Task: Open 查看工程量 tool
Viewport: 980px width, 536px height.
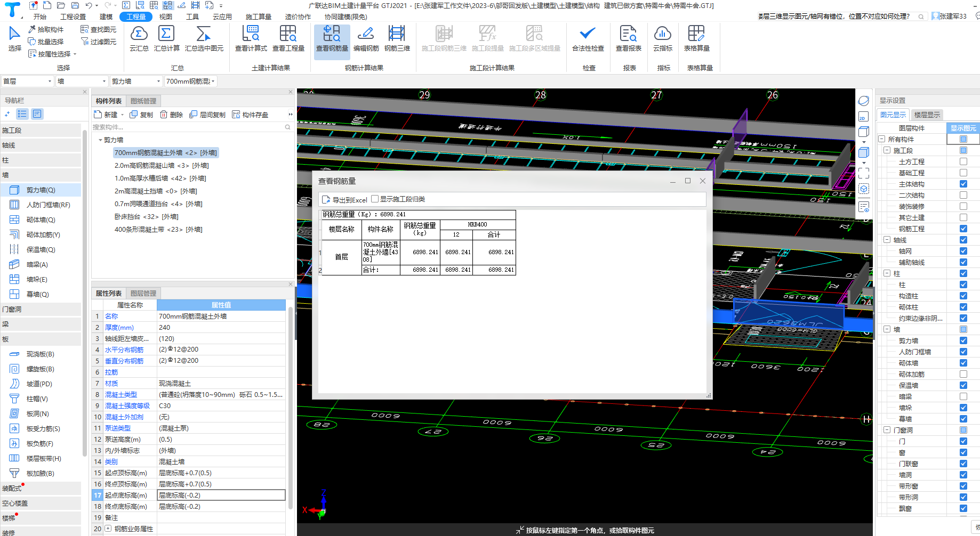Action: pyautogui.click(x=288, y=38)
